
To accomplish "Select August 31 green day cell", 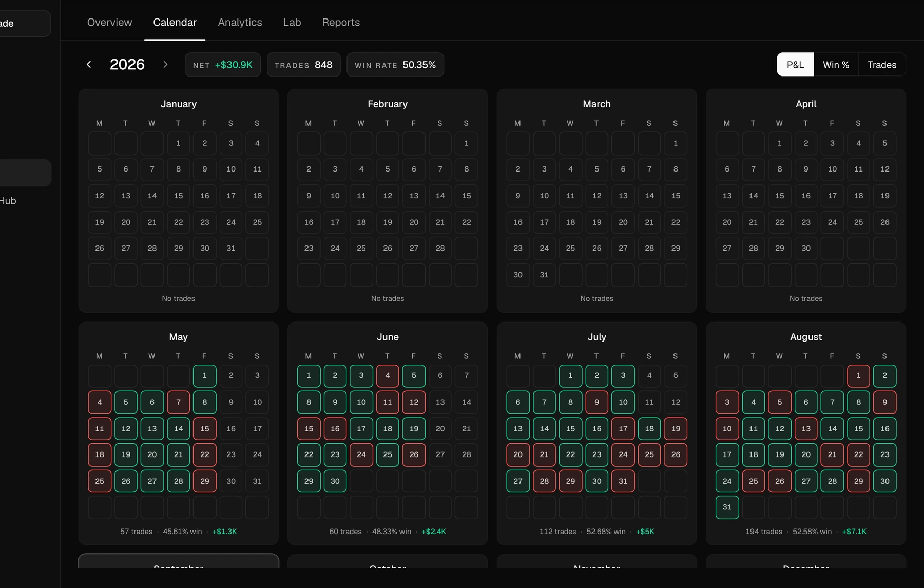I will pos(727,507).
